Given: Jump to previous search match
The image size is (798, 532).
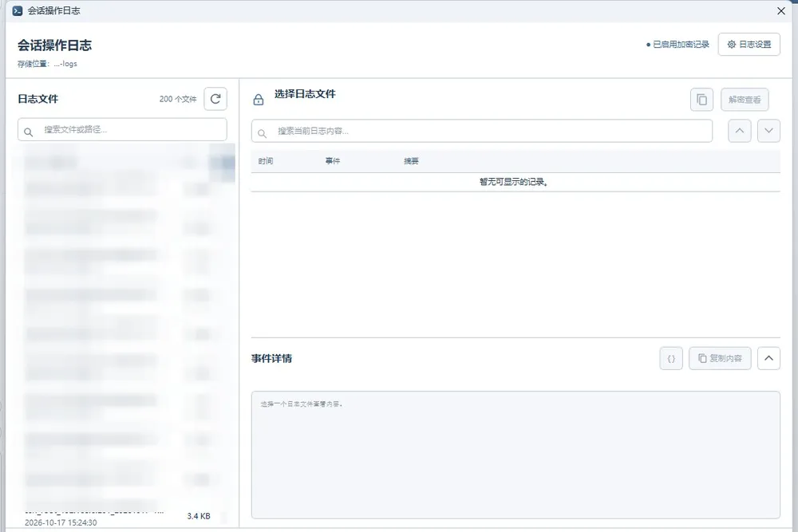Looking at the screenshot, I should [740, 132].
